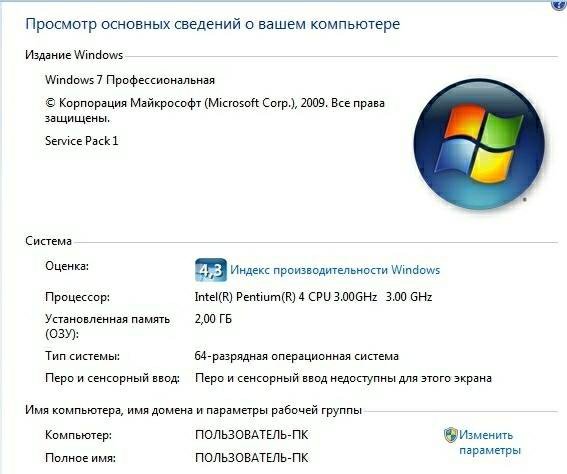
Task: Click the Имя компьютера, имя домена section header
Action: [x=193, y=410]
